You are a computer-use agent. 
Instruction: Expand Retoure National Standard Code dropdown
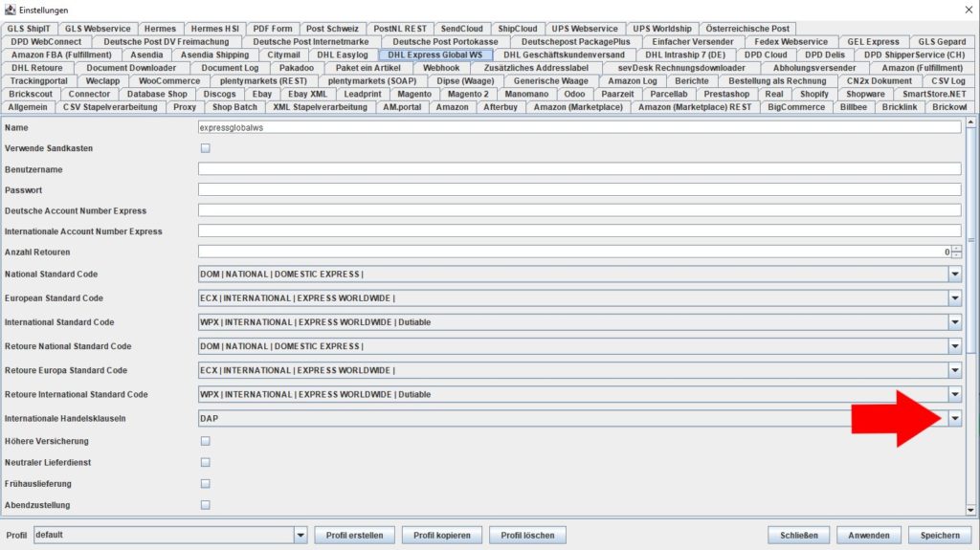pyautogui.click(x=955, y=345)
